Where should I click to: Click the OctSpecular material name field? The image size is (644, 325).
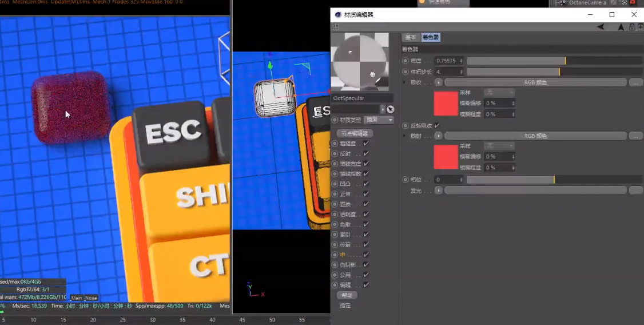pos(362,98)
